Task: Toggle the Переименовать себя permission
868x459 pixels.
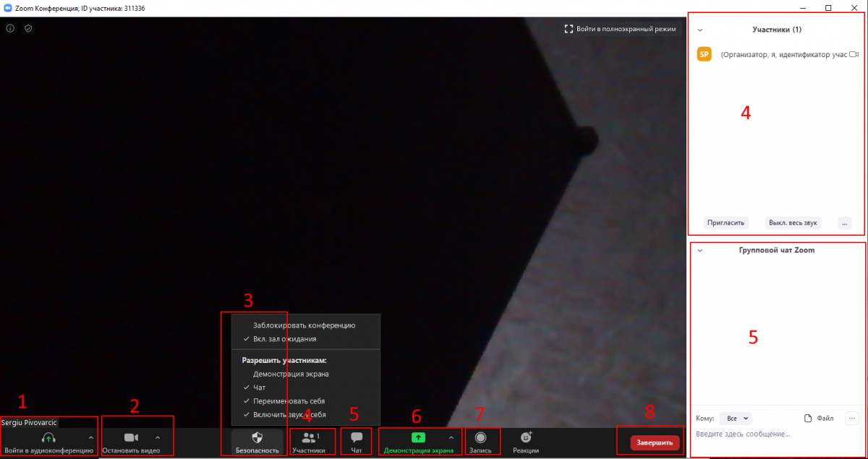Action: coord(289,400)
